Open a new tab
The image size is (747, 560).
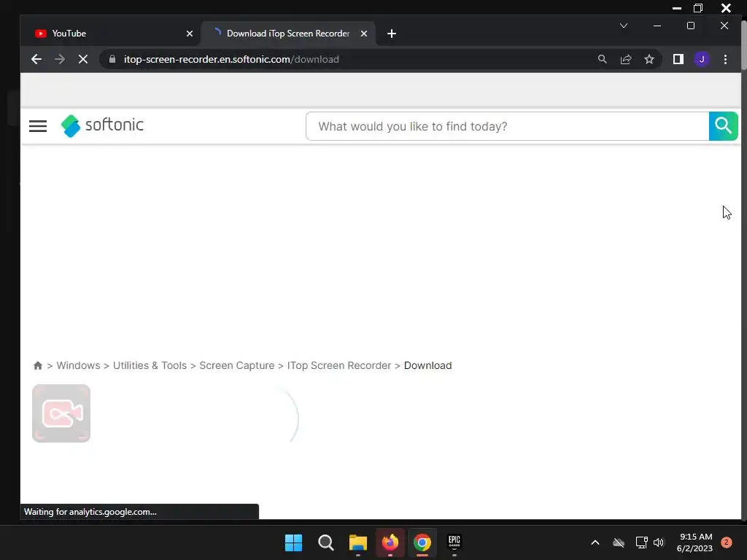(392, 34)
